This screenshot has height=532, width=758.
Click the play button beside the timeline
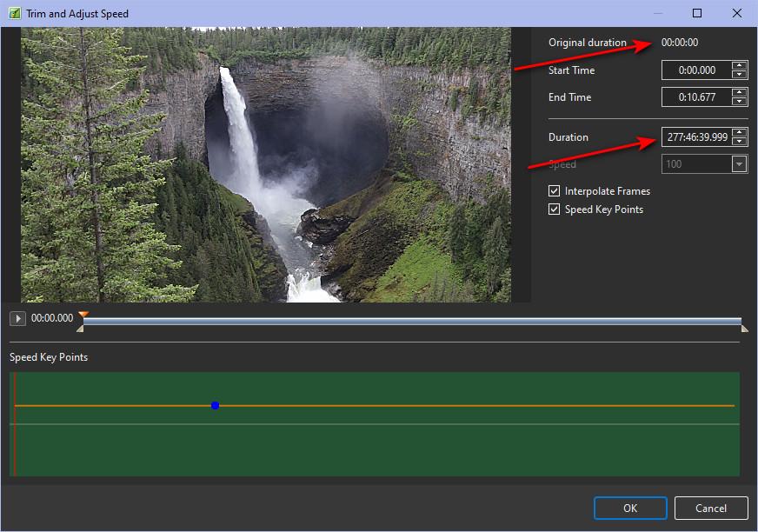point(17,319)
